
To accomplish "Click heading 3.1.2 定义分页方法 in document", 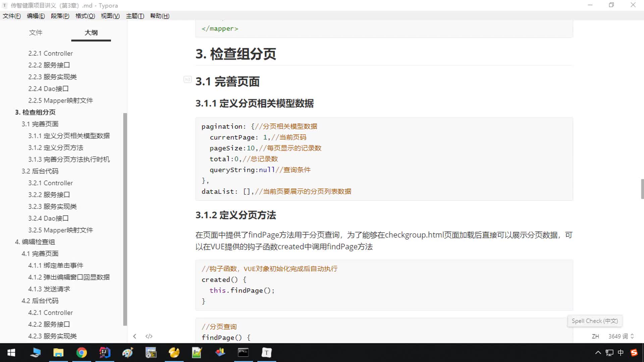I will tap(235, 215).
